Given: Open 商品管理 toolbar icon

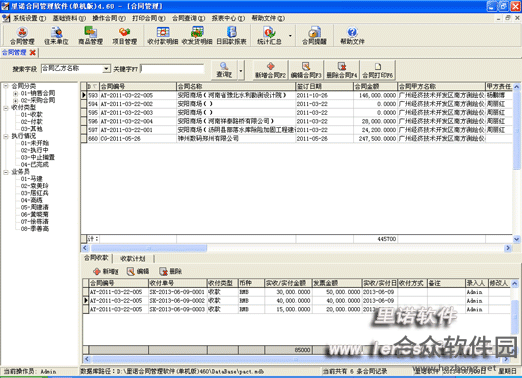Looking at the screenshot, I should (x=90, y=36).
